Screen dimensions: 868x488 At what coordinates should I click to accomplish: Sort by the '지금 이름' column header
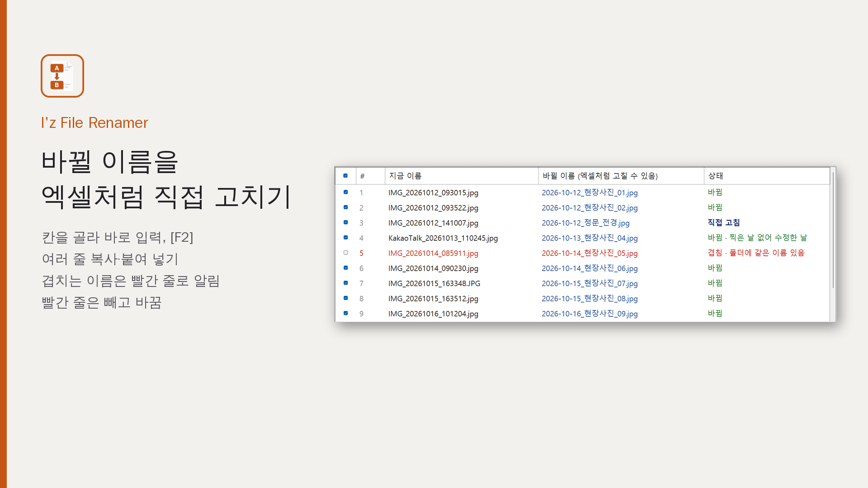point(462,176)
